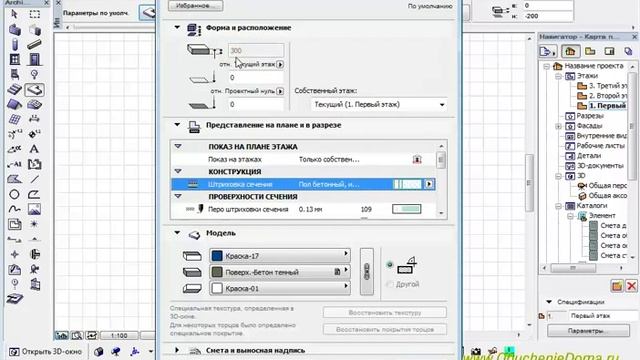Click the Избранное button
This screenshot has width=640, height=360.
pos(196,6)
